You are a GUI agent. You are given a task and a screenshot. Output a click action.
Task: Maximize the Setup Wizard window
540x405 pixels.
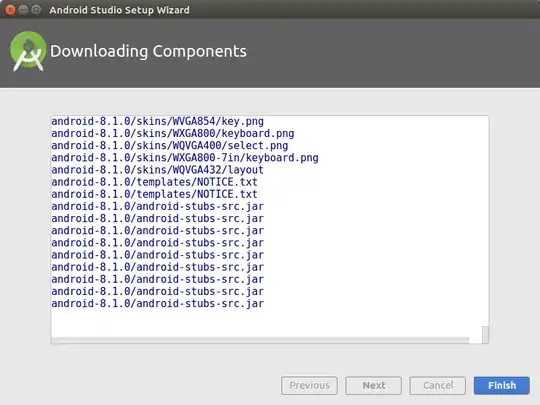[36, 10]
